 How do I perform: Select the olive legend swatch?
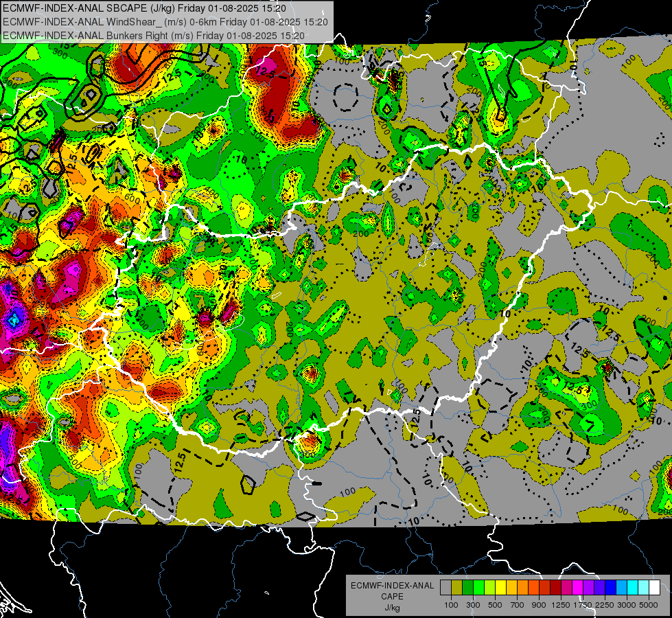457,588
